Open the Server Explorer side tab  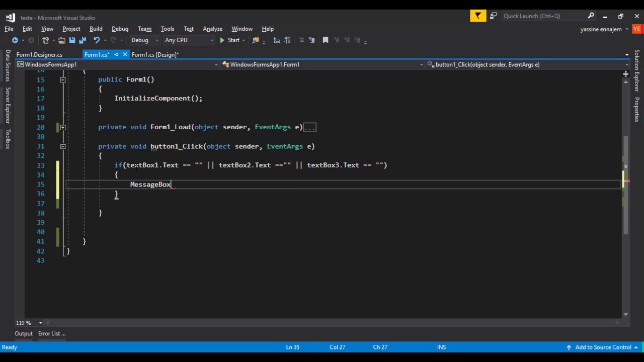pyautogui.click(x=8, y=105)
